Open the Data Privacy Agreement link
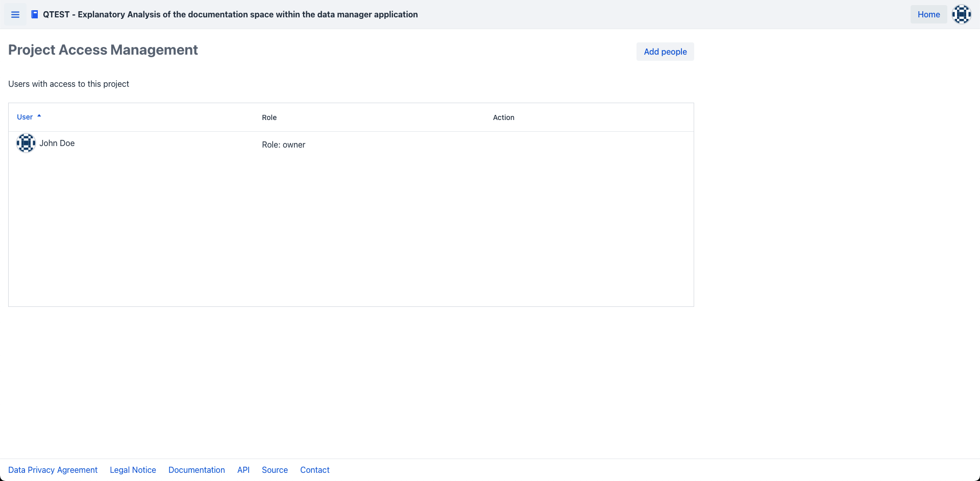 click(53, 470)
